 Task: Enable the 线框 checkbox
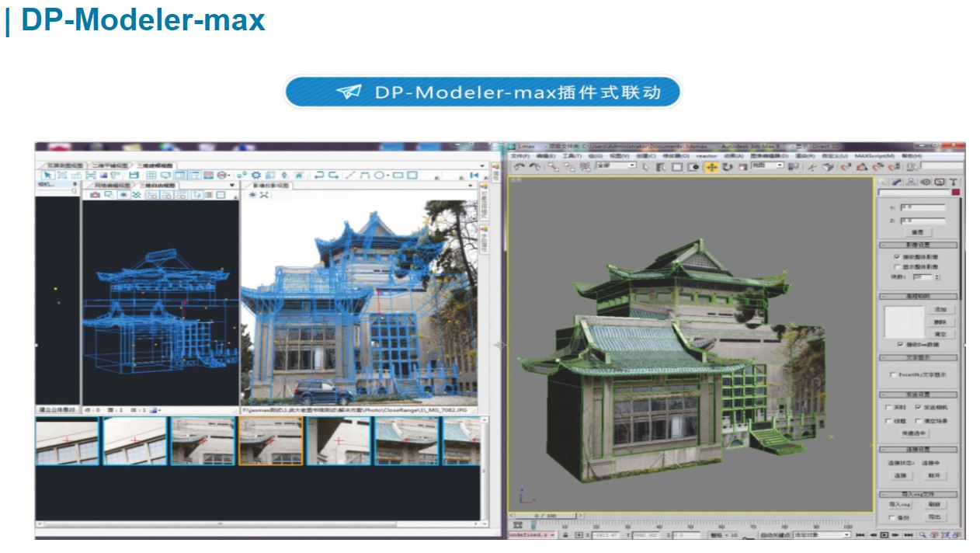click(889, 421)
